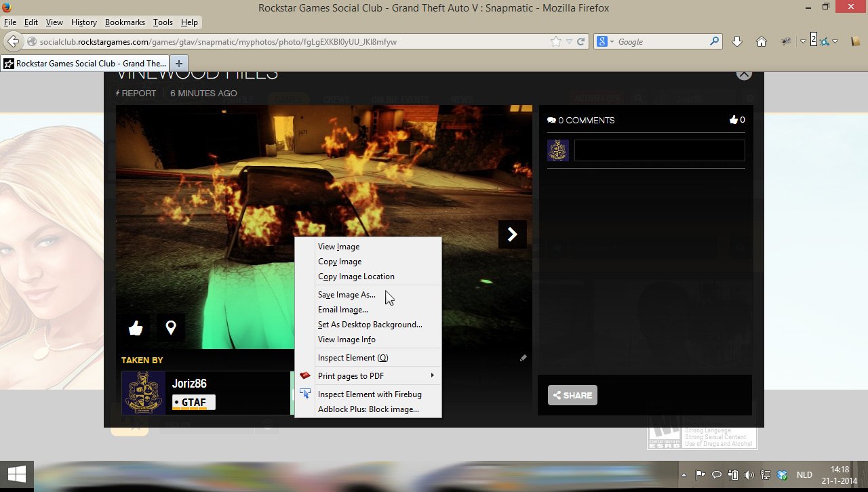Open the History menu
This screenshot has height=492, width=868.
[x=84, y=22]
